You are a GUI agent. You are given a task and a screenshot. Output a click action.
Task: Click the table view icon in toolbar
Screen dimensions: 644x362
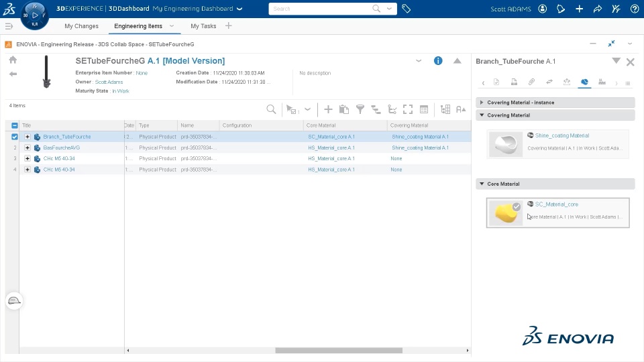point(424,109)
